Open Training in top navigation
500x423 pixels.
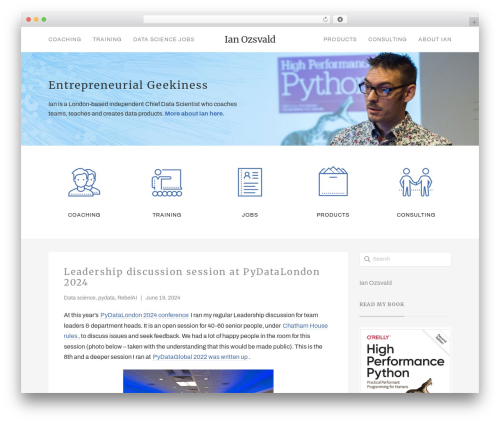tap(107, 39)
